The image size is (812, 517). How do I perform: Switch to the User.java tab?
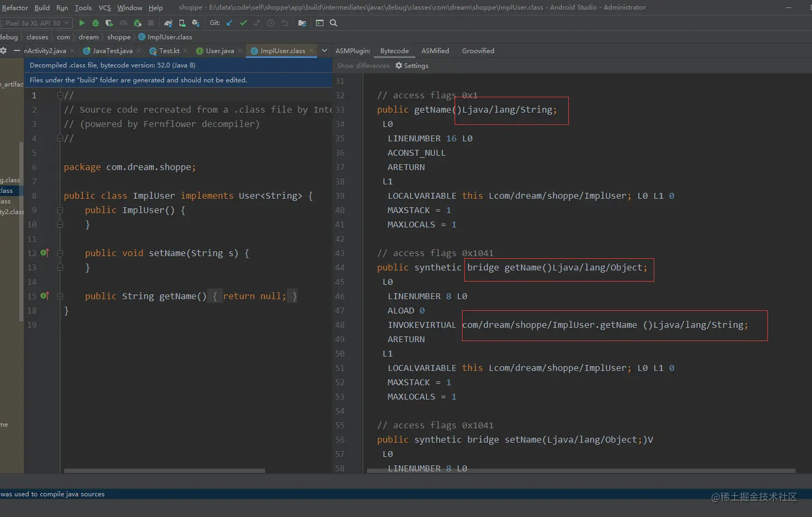(x=220, y=51)
